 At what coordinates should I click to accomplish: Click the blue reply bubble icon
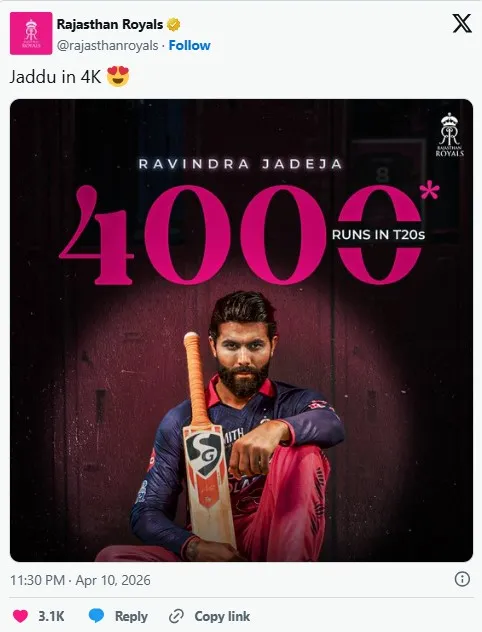tap(96, 616)
